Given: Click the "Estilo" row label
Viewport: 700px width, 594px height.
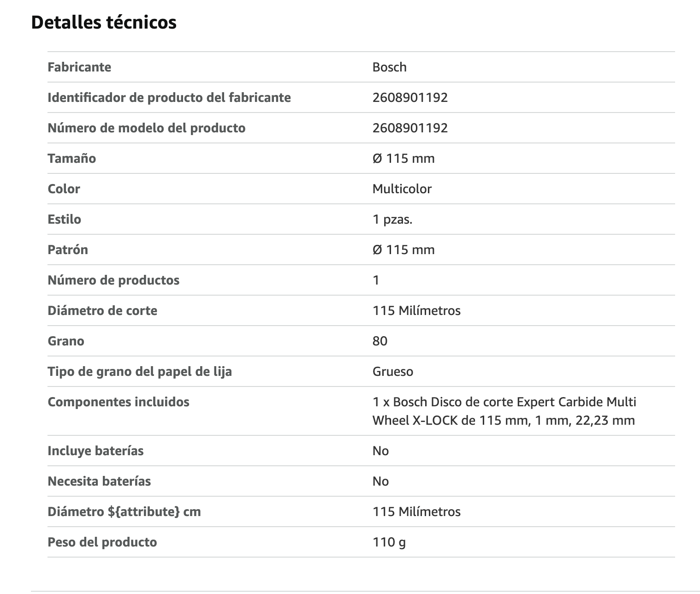Looking at the screenshot, I should (x=64, y=219).
